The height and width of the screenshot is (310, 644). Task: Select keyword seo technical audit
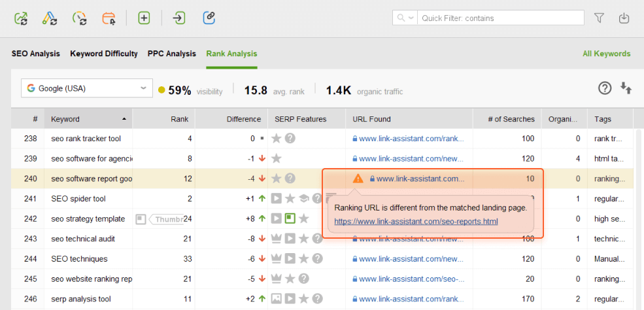click(x=83, y=239)
